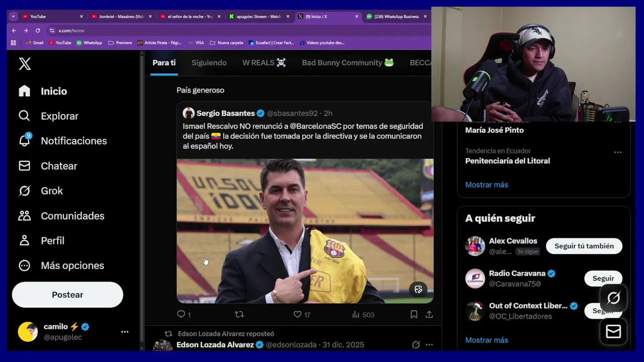
Task: Switch to the Siguiendo tab
Action: pos(209,63)
